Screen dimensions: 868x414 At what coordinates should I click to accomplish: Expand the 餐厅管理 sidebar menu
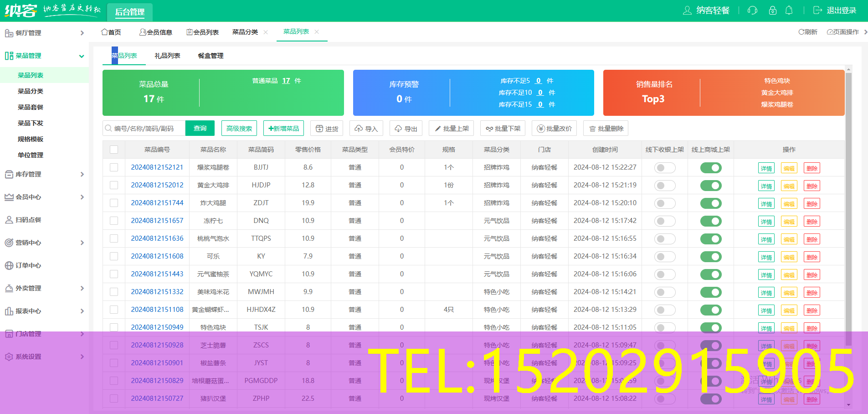[44, 33]
